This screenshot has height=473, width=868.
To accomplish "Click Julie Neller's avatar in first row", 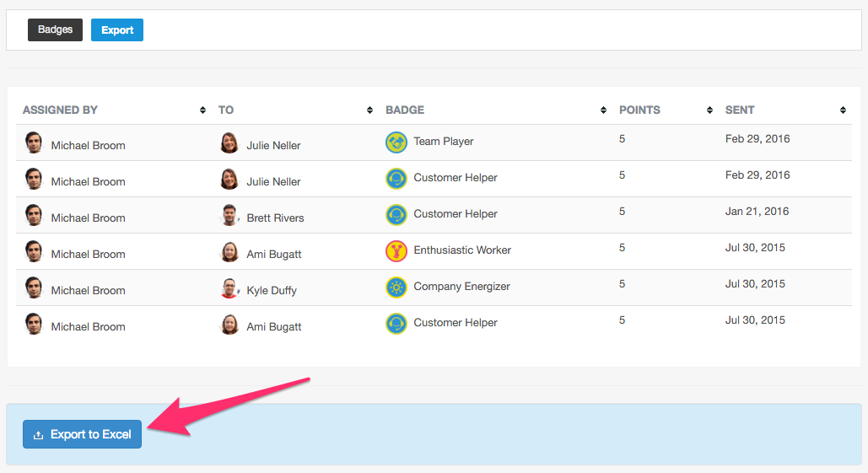I will pos(229,142).
